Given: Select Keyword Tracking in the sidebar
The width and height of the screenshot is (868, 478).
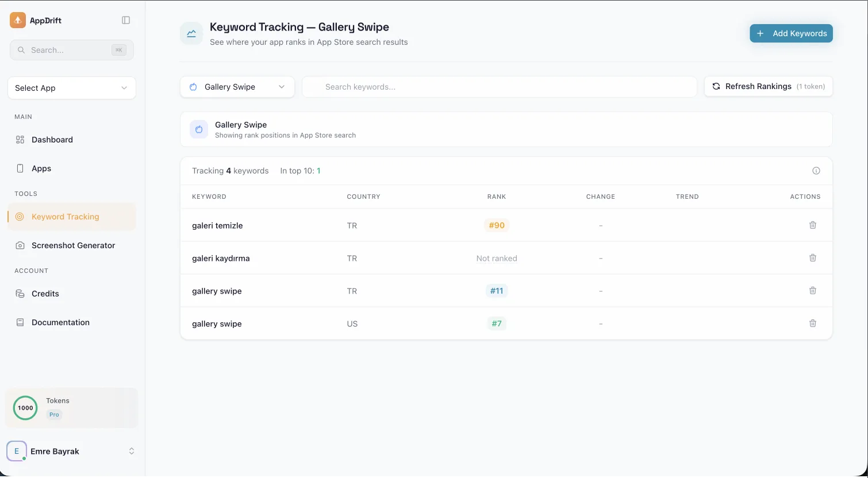Looking at the screenshot, I should click(x=72, y=217).
